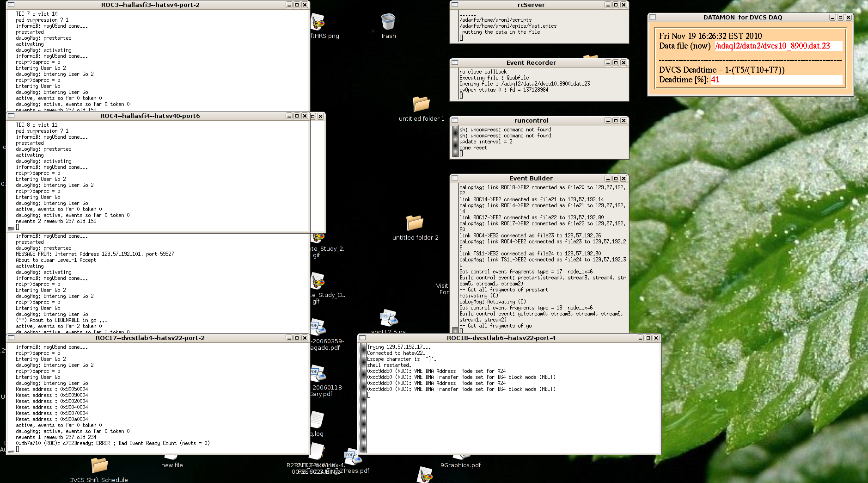868x483 pixels.
Task: Click 'Connected to hatsv22.' line in ROC18
Action: pyautogui.click(x=396, y=353)
